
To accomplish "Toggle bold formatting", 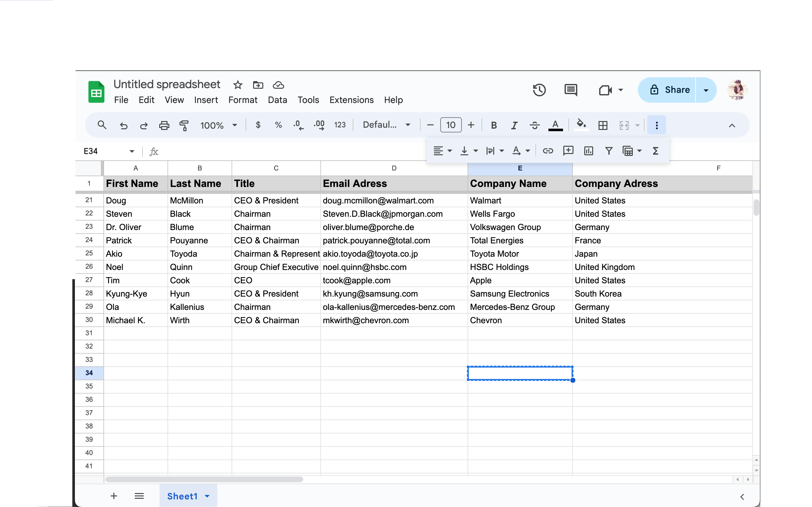I will point(494,125).
